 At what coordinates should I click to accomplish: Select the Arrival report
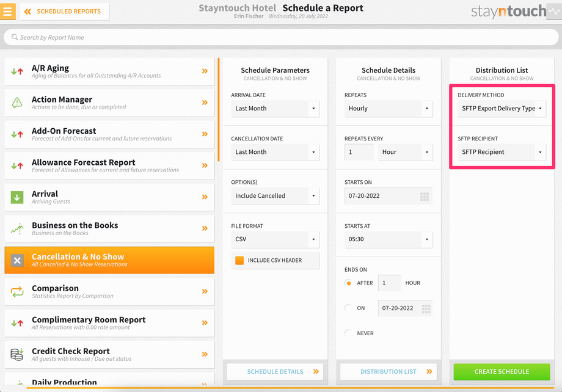point(109,197)
